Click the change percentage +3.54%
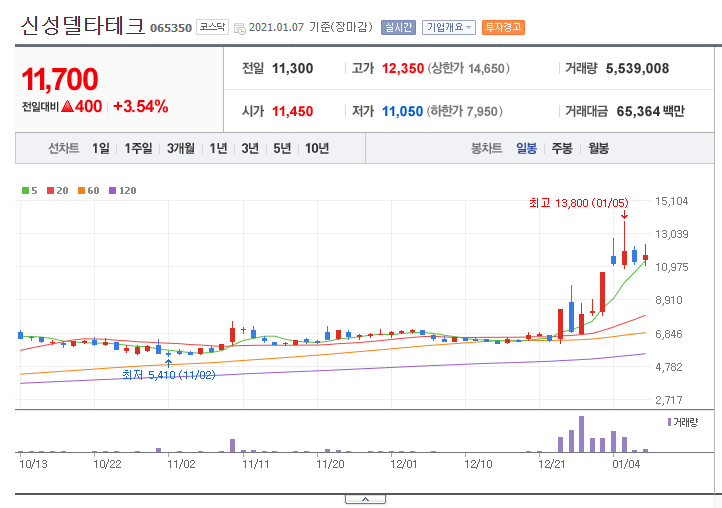The width and height of the screenshot is (722, 508). [x=140, y=106]
